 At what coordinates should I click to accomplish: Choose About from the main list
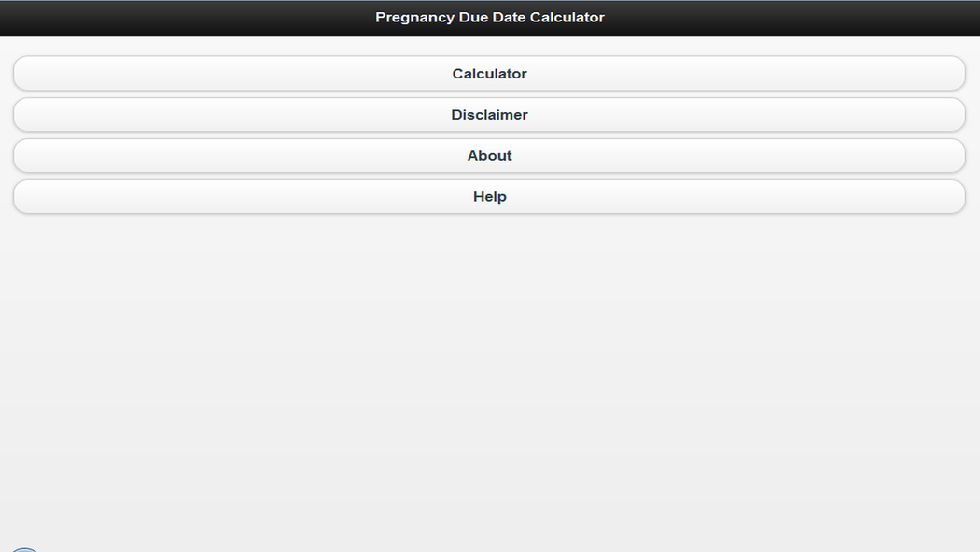[x=489, y=156]
